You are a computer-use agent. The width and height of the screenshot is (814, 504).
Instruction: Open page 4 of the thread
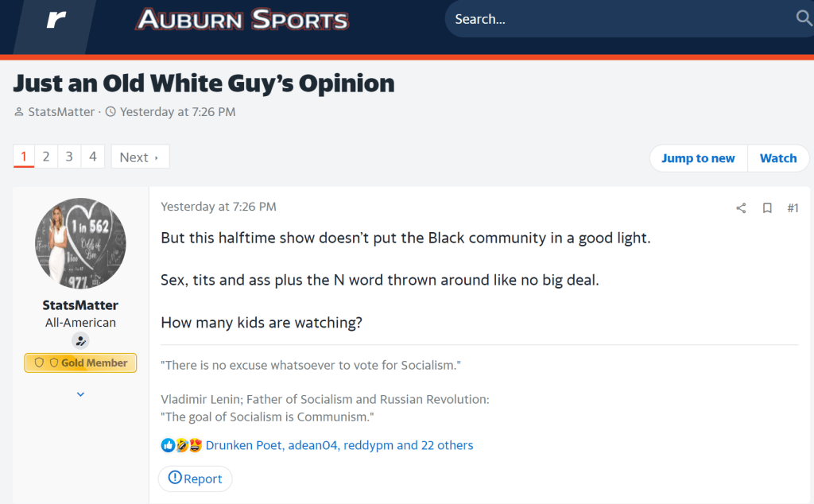point(92,157)
